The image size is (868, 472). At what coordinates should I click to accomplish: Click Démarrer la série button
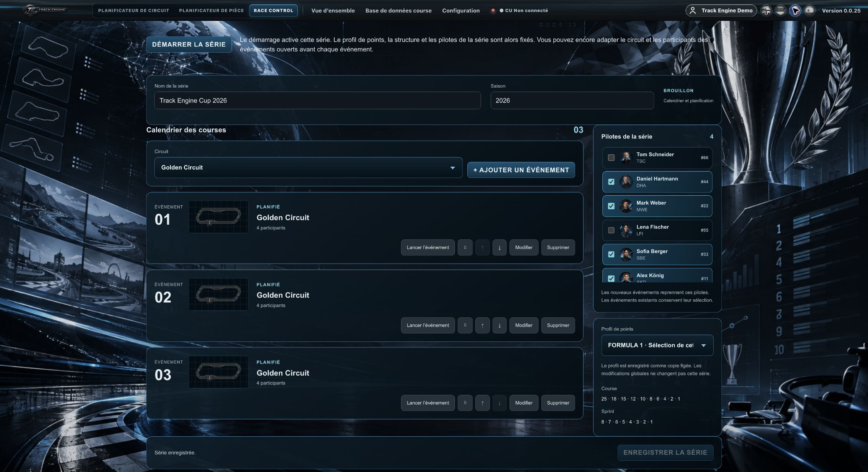[x=189, y=44]
